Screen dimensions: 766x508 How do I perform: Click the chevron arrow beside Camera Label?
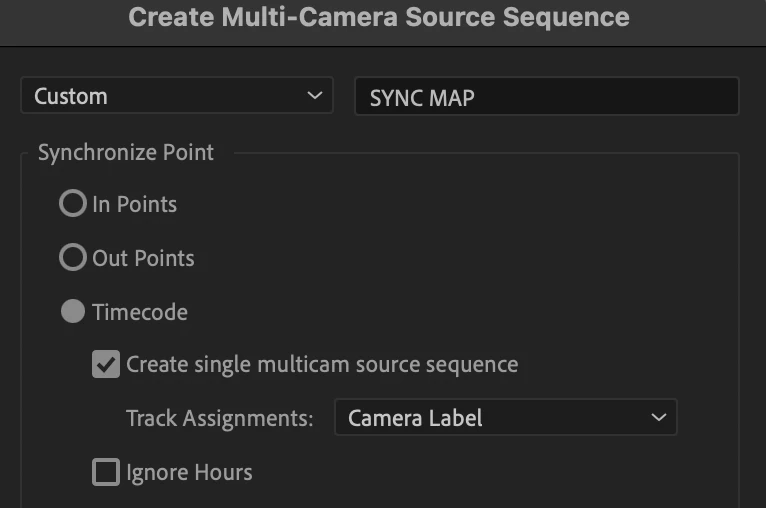[x=658, y=418]
